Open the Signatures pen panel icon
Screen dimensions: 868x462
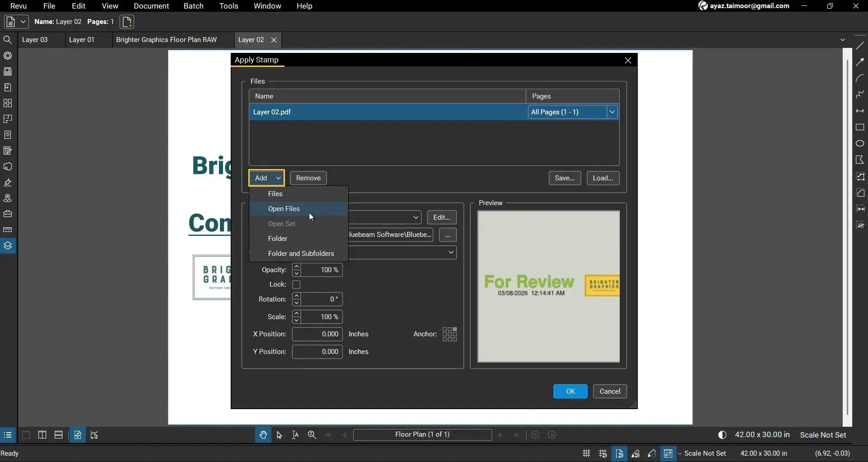[x=8, y=183]
